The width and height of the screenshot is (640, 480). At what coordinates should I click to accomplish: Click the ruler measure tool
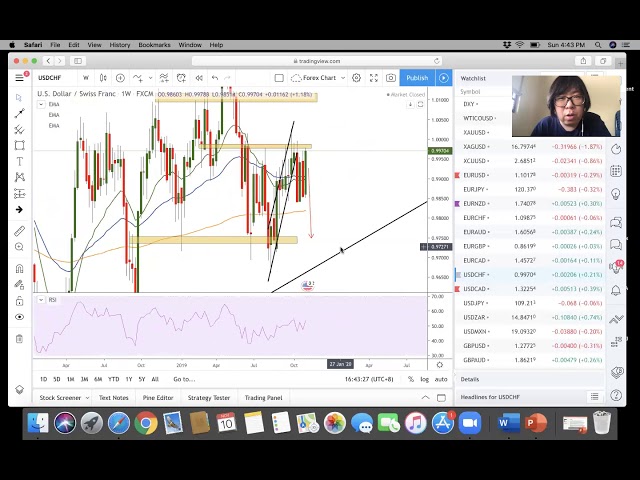[x=19, y=231]
